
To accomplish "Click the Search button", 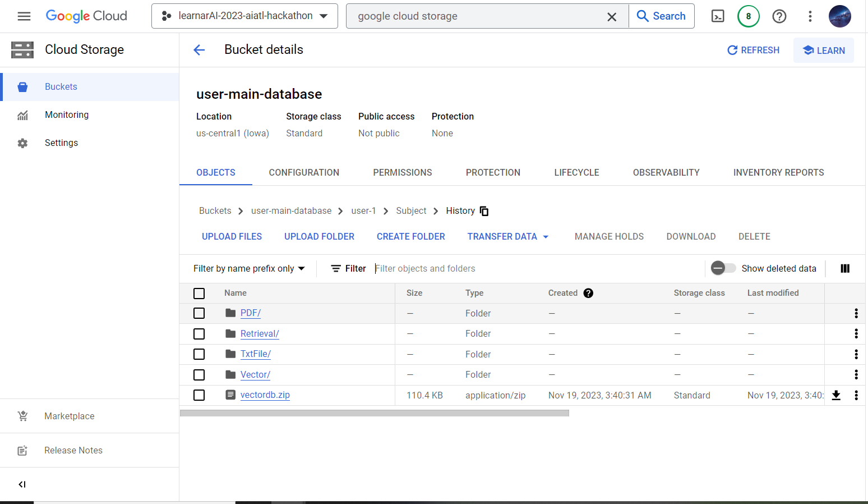I will pyautogui.click(x=662, y=16).
